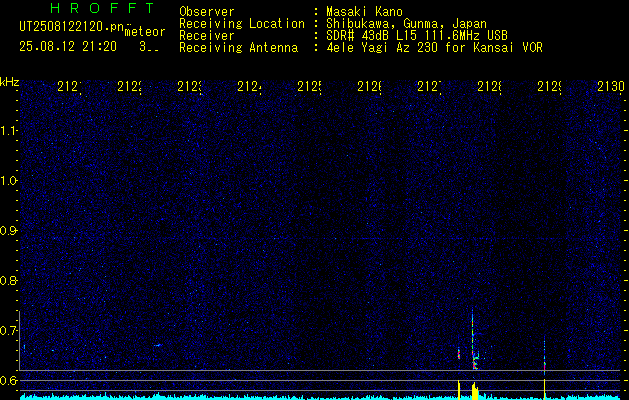Image resolution: width=629 pixels, height=400 pixels.
Task: Click the yellow power spike under the 2129 echo
Action: (x=544, y=390)
